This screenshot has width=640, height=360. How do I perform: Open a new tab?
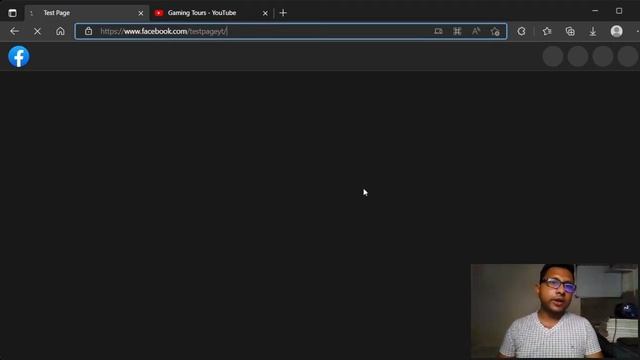283,13
